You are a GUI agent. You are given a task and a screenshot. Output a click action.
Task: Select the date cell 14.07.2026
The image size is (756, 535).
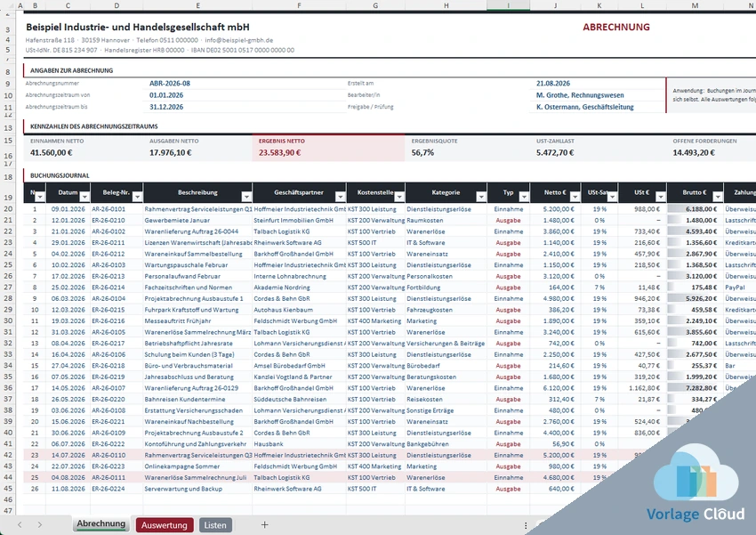coord(68,455)
